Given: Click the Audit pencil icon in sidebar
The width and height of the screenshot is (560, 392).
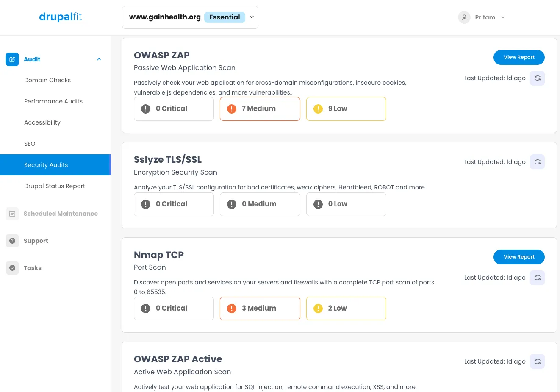Looking at the screenshot, I should [x=12, y=59].
